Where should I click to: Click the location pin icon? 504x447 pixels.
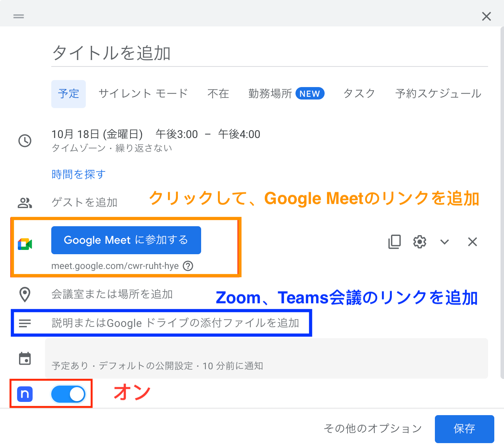click(25, 295)
